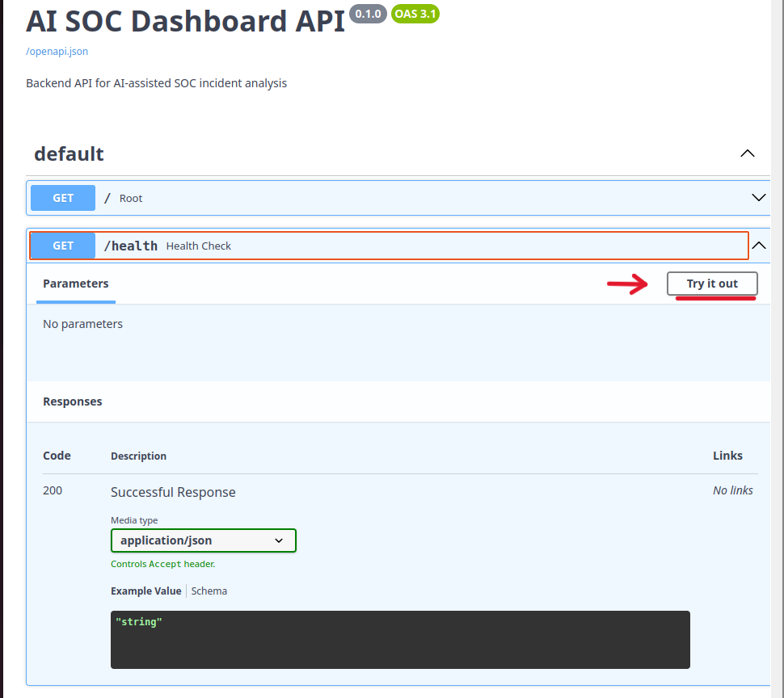The width and height of the screenshot is (784, 698).
Task: Click the /health path text
Action: 130,246
